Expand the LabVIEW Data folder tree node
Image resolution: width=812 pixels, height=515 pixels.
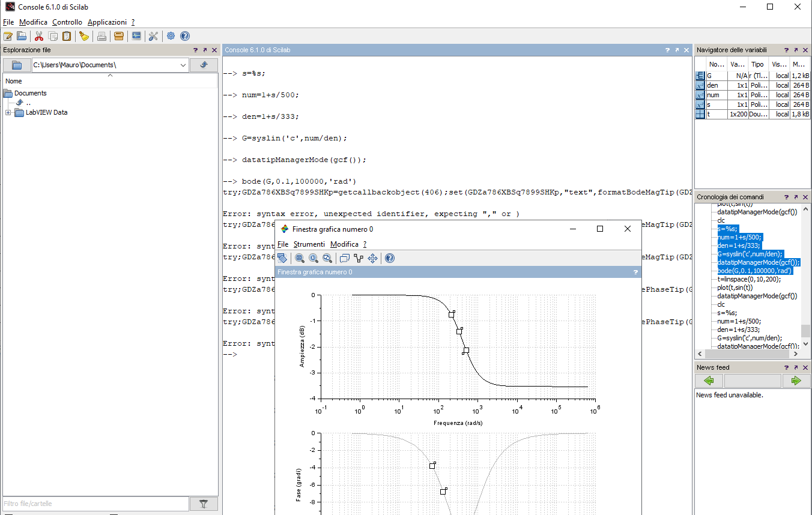click(8, 113)
